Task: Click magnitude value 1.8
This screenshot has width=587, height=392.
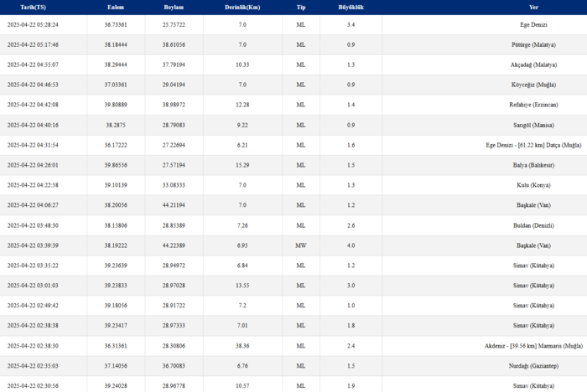Action: click(x=351, y=326)
